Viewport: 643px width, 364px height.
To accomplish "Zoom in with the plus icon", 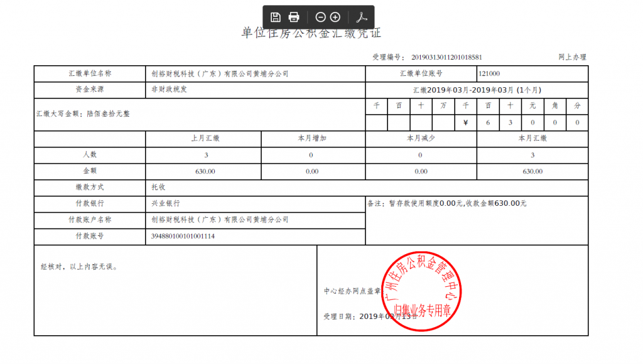I will 335,17.
